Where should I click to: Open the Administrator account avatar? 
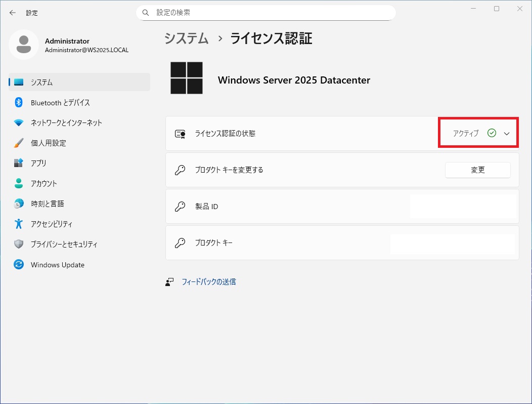click(x=23, y=45)
